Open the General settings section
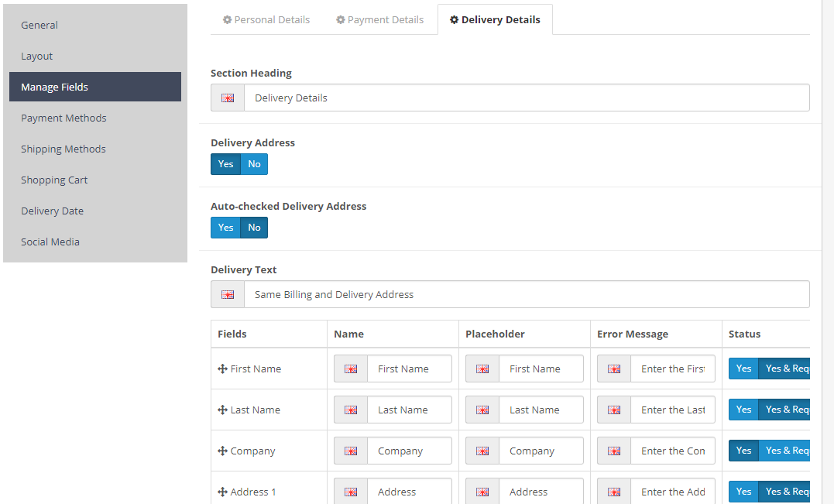This screenshot has width=834, height=504. (95, 25)
